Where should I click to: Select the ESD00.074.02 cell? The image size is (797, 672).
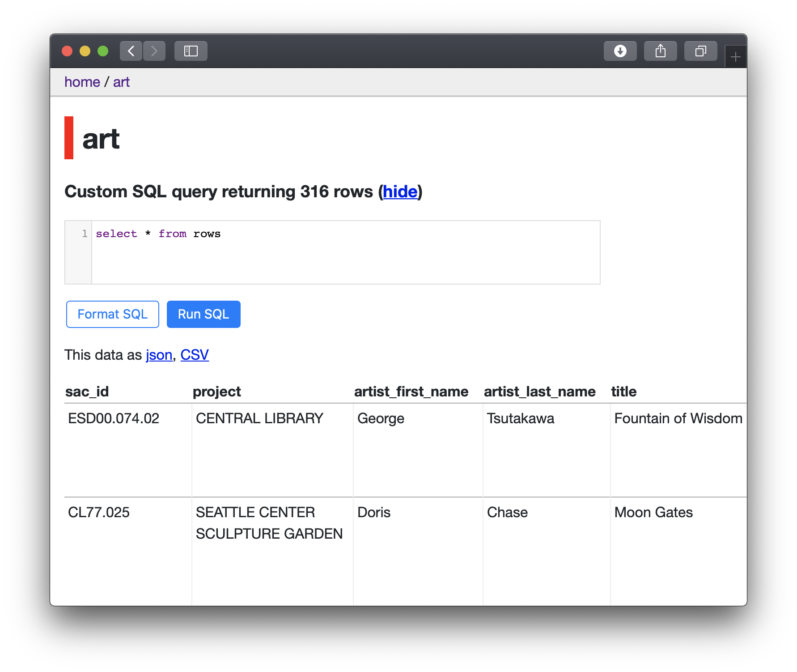pos(114,418)
